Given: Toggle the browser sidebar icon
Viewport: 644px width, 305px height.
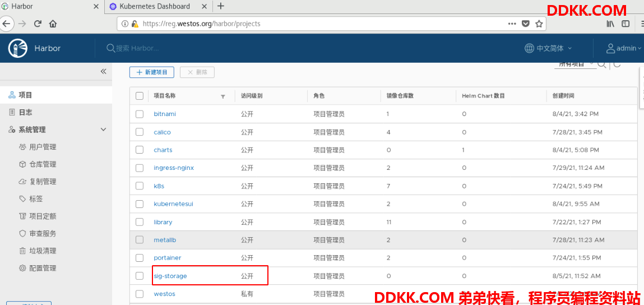Looking at the screenshot, I should click(x=626, y=24).
